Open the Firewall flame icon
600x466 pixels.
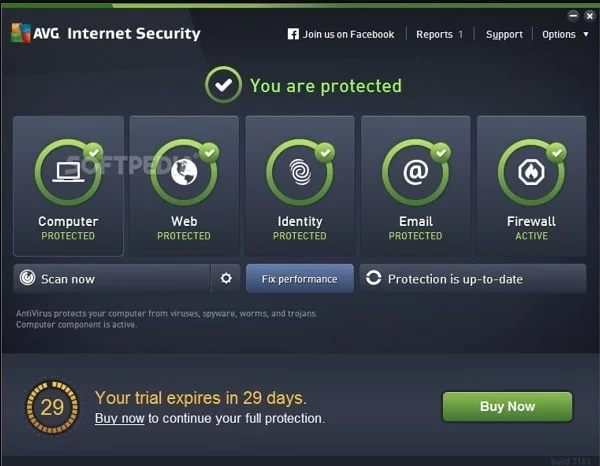pos(531,172)
